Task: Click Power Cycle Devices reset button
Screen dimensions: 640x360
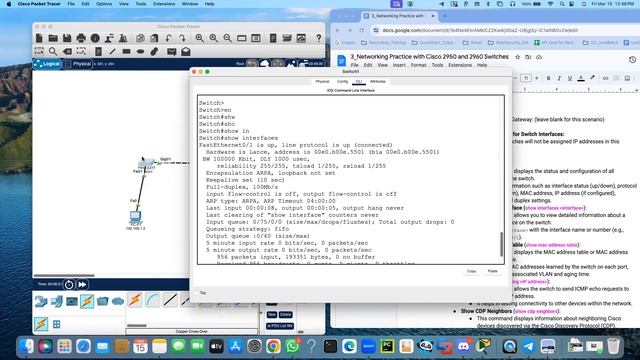Action: coord(69,284)
